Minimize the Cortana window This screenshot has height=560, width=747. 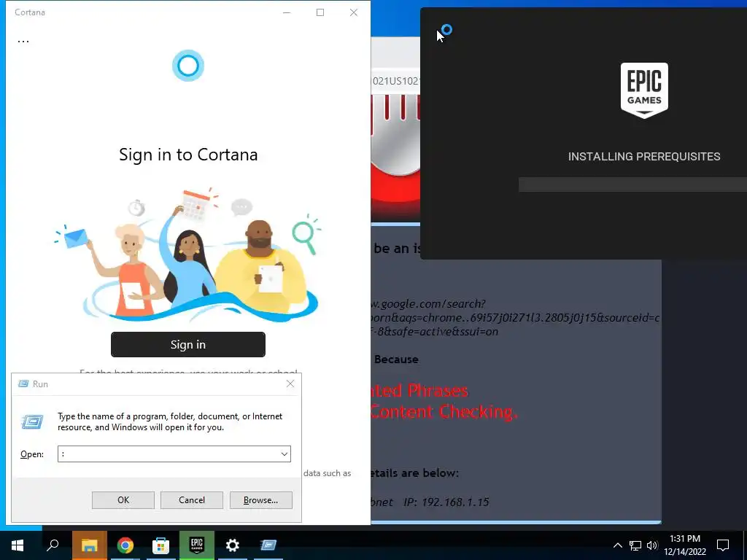tap(287, 12)
